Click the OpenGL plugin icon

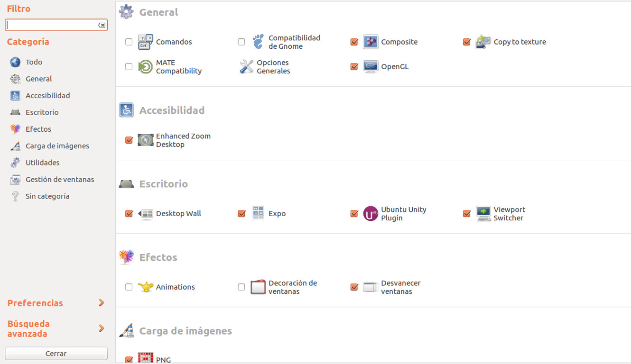pyautogui.click(x=371, y=66)
